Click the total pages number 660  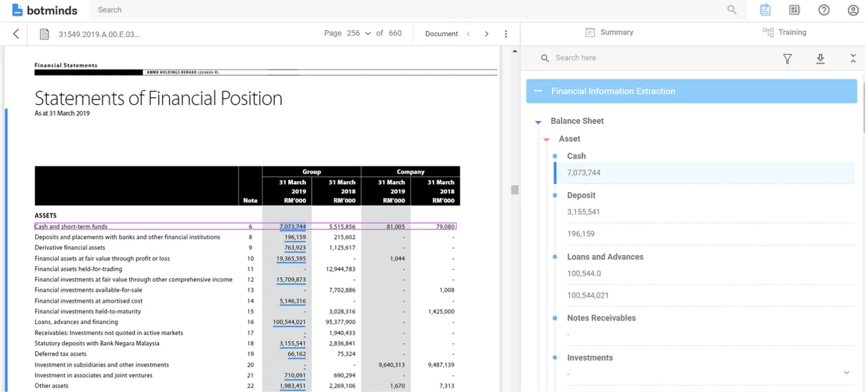(395, 33)
